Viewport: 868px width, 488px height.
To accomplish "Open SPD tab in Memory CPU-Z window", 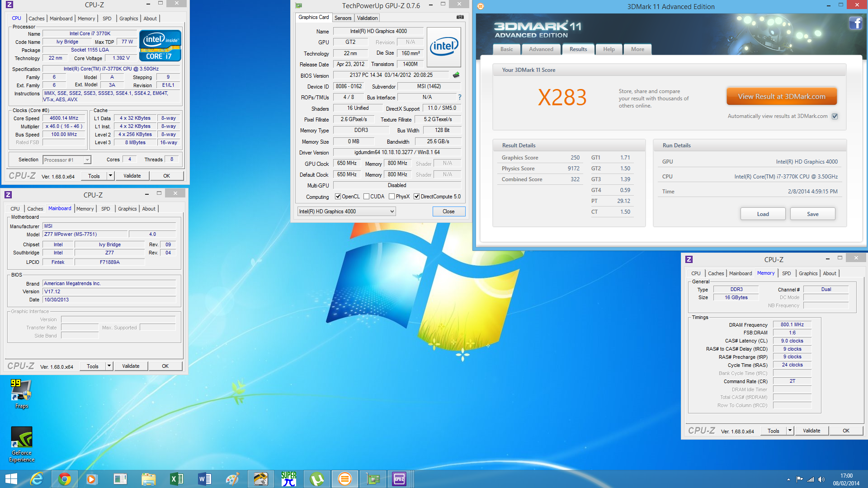I will click(x=786, y=273).
